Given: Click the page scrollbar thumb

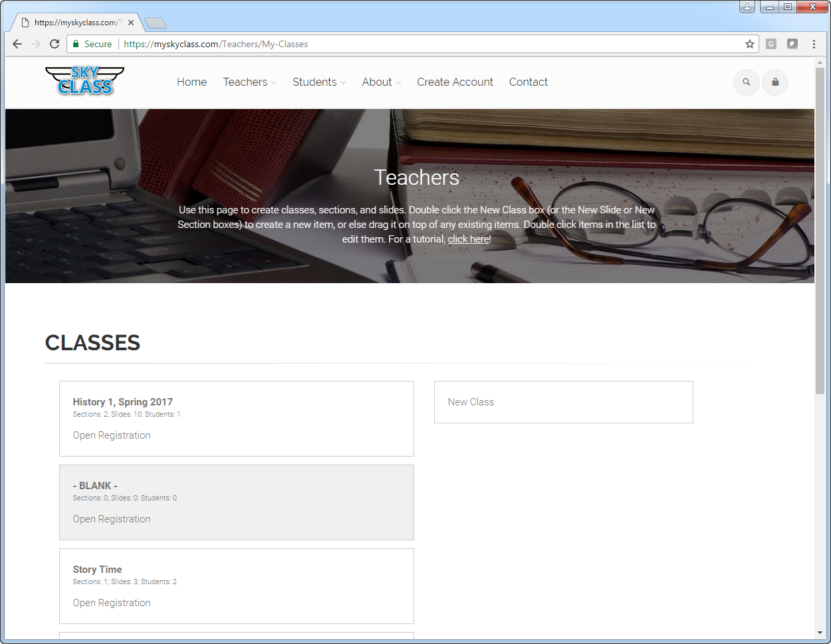Looking at the screenshot, I should (x=820, y=231).
